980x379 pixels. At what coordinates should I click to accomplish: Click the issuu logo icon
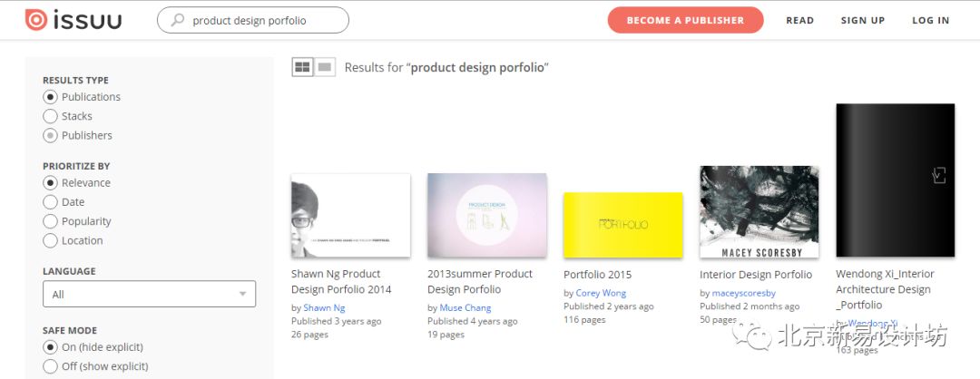pos(35,20)
